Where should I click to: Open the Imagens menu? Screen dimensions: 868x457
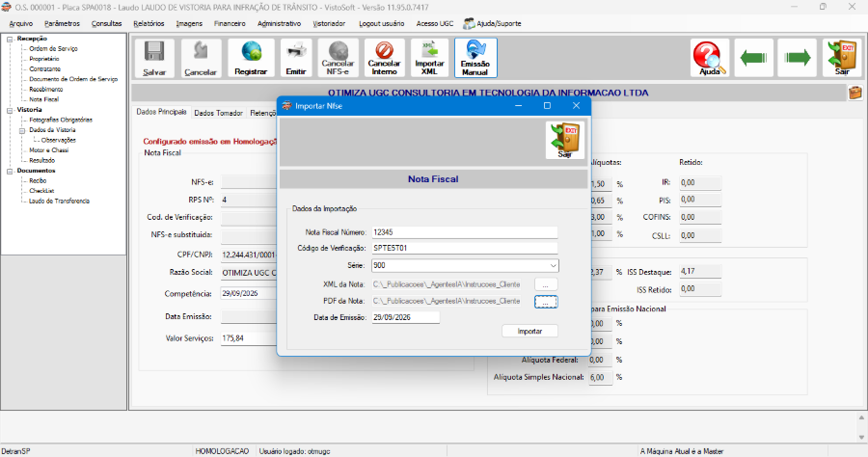(189, 24)
